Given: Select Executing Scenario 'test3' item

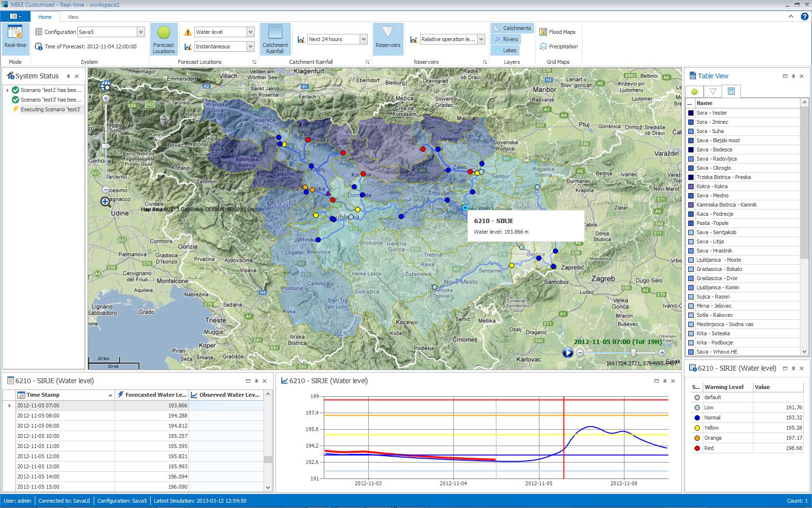Looking at the screenshot, I should pos(46,109).
